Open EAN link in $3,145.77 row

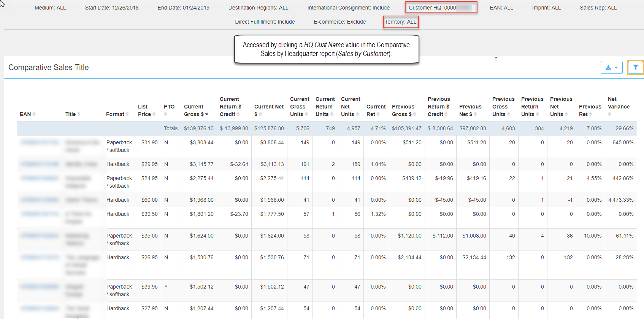coord(40,164)
